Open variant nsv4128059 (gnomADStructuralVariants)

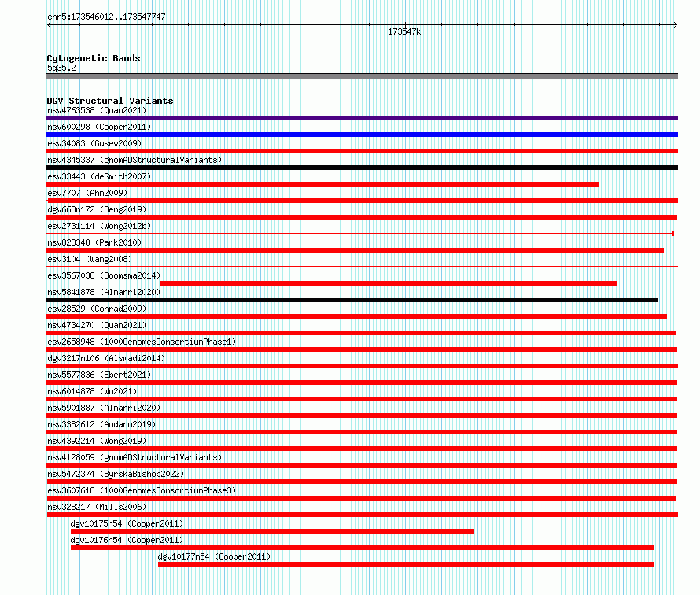[134, 457]
